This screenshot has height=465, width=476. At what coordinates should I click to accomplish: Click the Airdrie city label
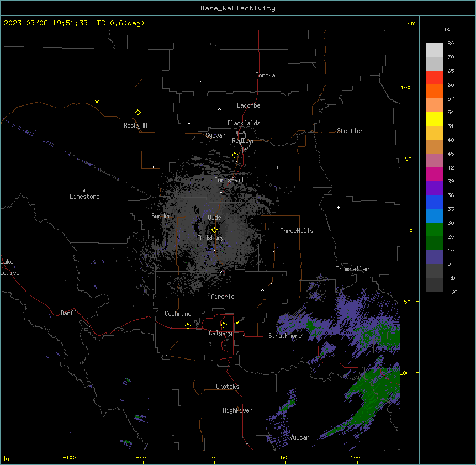point(223,297)
